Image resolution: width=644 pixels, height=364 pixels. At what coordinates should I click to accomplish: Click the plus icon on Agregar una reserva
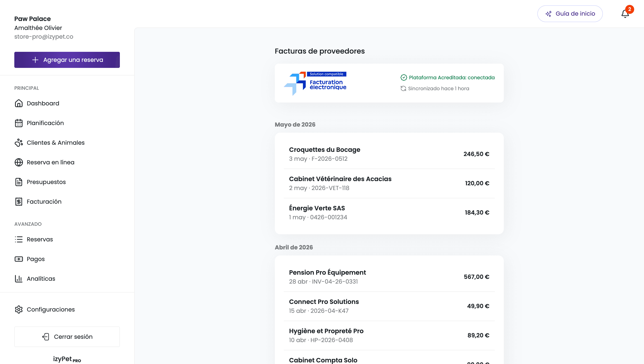click(x=35, y=60)
